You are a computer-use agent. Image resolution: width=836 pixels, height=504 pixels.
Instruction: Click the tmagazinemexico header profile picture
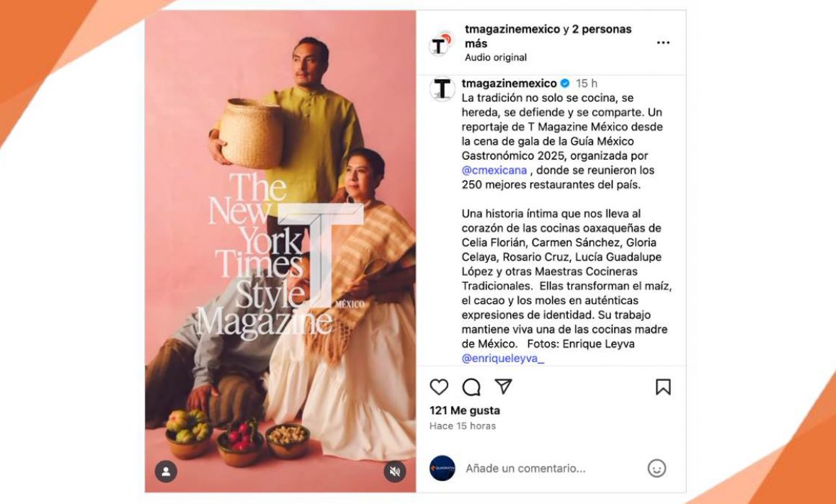[x=442, y=44]
